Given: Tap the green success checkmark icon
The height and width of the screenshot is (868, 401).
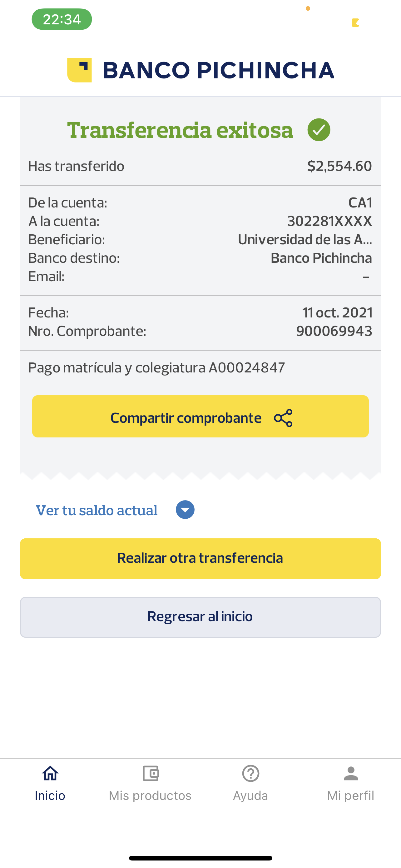Looking at the screenshot, I should (319, 130).
